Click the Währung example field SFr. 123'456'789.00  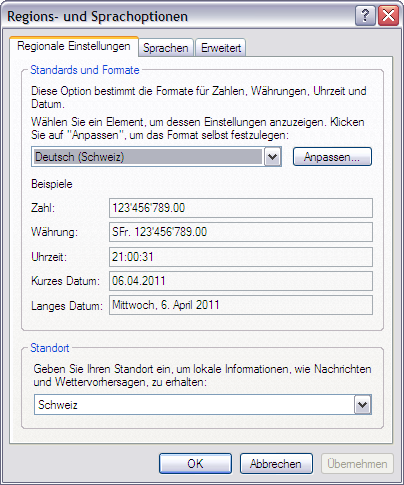click(x=241, y=232)
